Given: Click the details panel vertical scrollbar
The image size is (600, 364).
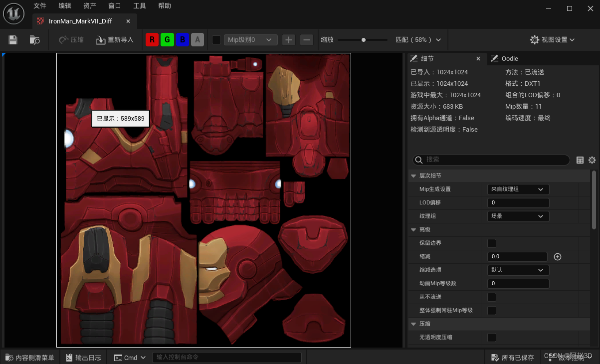Looking at the screenshot, I should click(594, 199).
